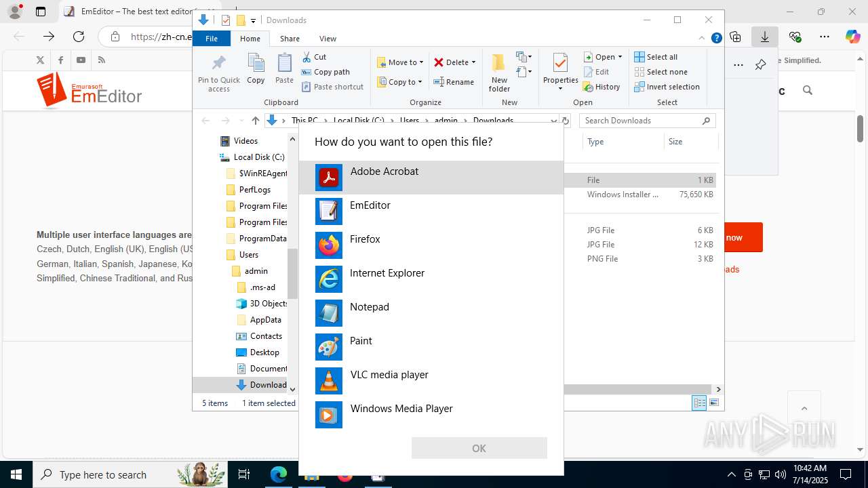Click the navigation pane scroll down arrow

(x=292, y=389)
